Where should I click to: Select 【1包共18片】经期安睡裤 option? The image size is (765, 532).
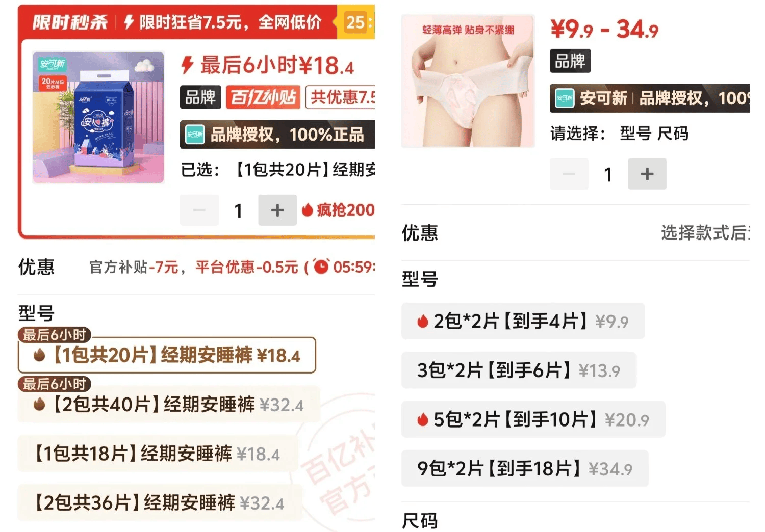point(158,454)
